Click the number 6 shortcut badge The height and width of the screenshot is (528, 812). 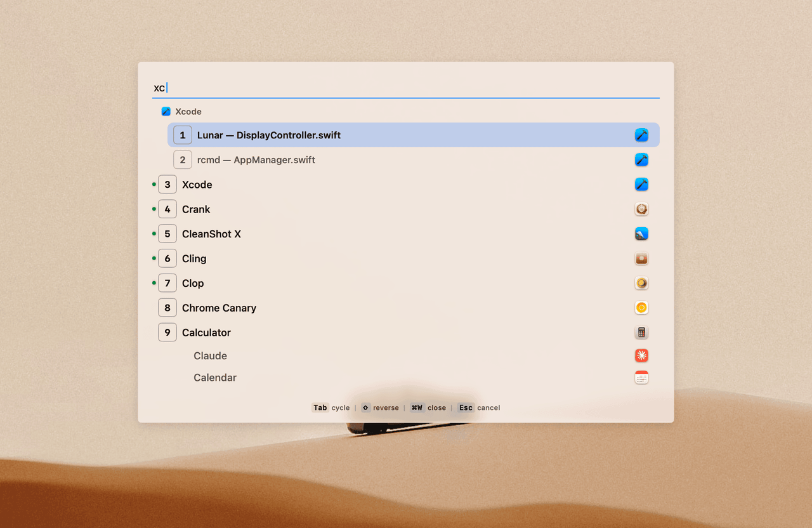pos(167,259)
